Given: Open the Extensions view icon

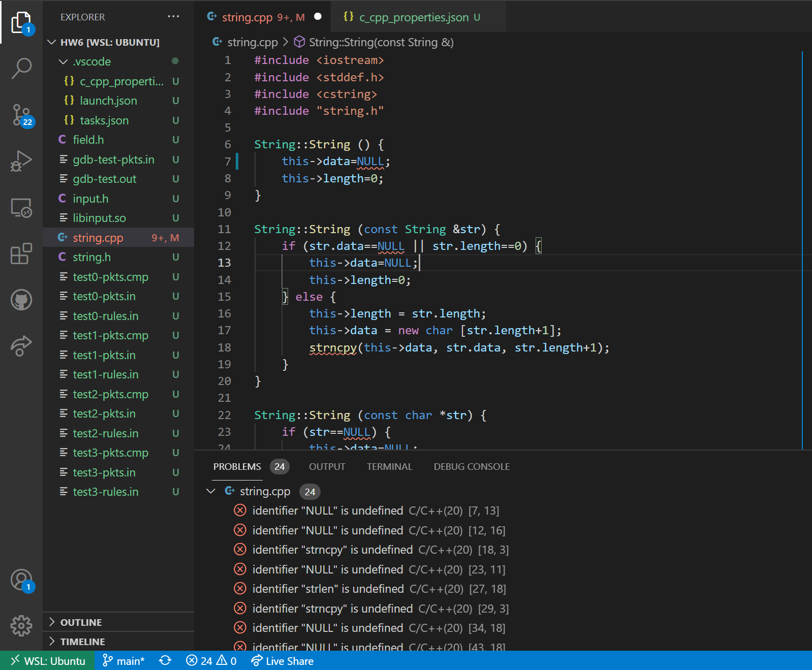Looking at the screenshot, I should [21, 253].
